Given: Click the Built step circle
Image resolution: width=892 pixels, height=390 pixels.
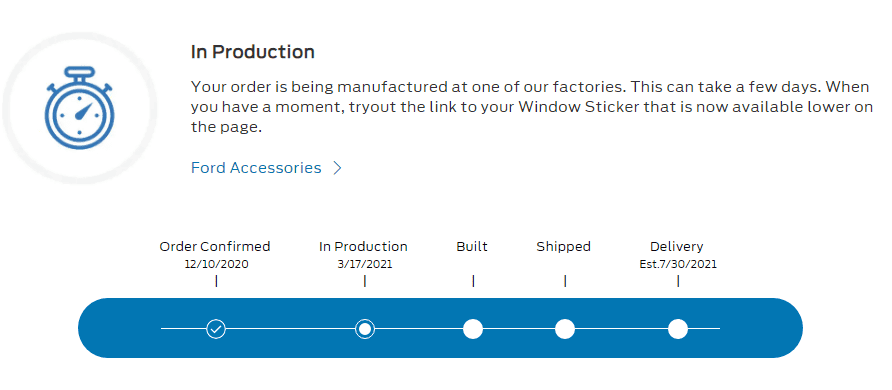Looking at the screenshot, I should tap(473, 329).
